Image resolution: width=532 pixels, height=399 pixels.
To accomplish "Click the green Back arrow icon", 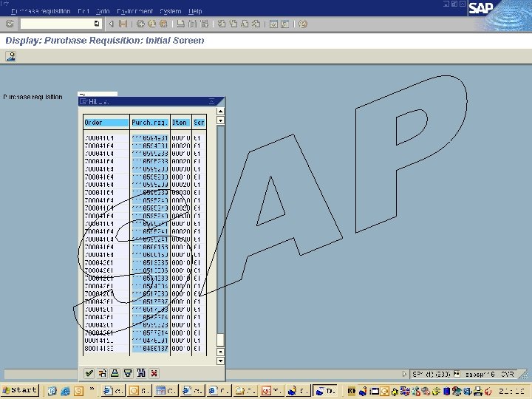I will [140, 24].
